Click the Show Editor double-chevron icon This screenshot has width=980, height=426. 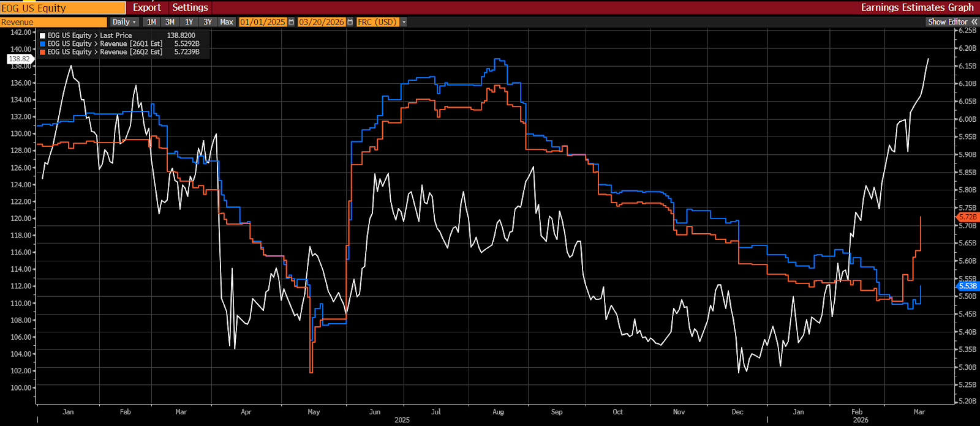(974, 22)
